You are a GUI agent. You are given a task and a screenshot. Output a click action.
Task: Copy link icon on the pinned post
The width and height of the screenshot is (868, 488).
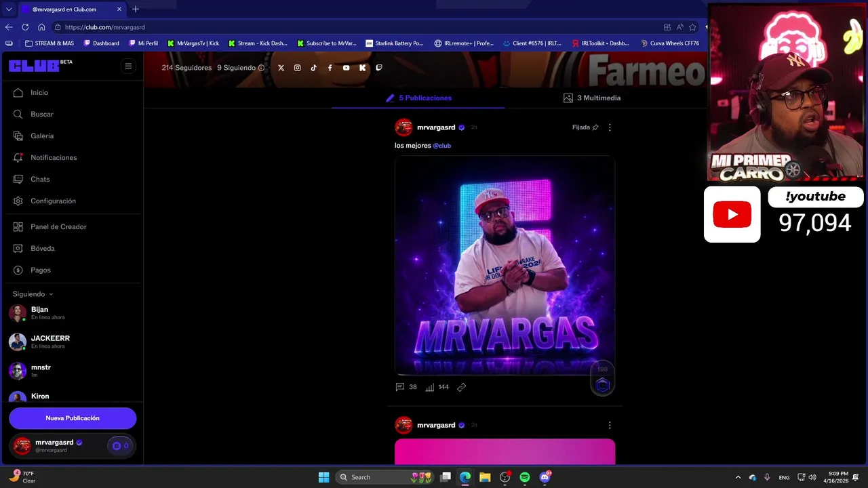coord(461,387)
